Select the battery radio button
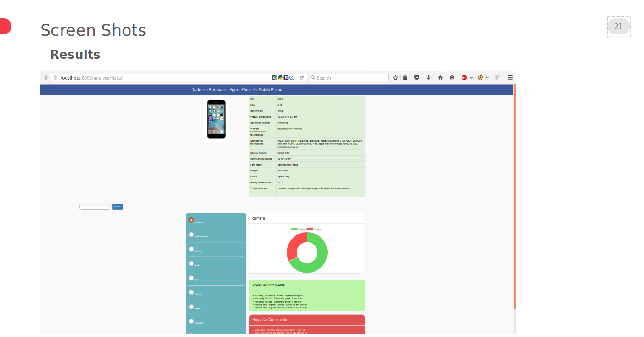The width and height of the screenshot is (644, 337). coord(192,249)
